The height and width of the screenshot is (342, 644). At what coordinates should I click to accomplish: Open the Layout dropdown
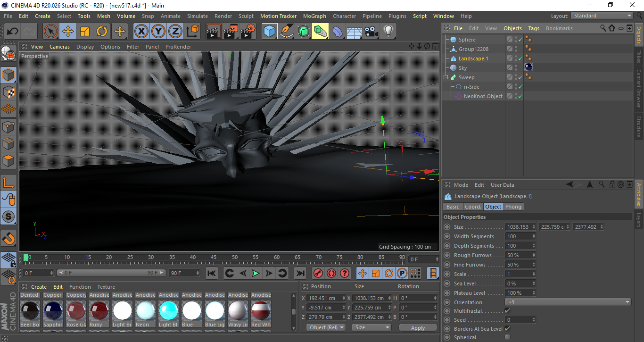click(x=602, y=16)
